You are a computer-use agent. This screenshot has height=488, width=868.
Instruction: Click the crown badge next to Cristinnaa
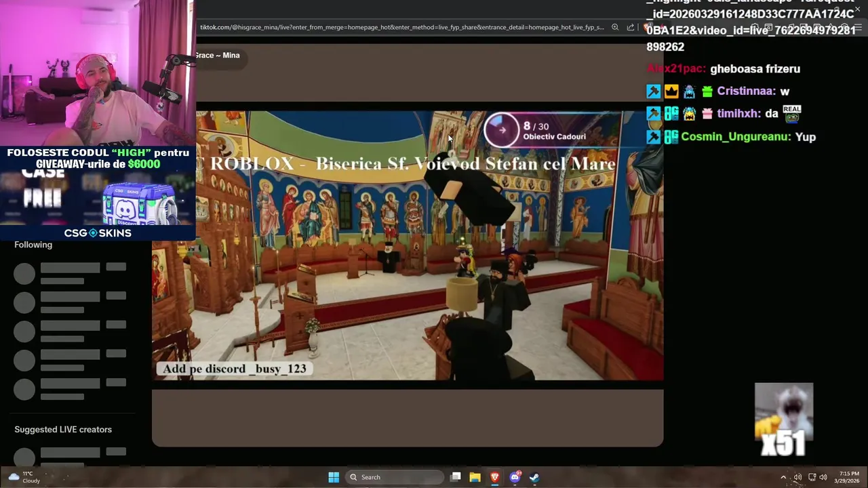pyautogui.click(x=671, y=91)
